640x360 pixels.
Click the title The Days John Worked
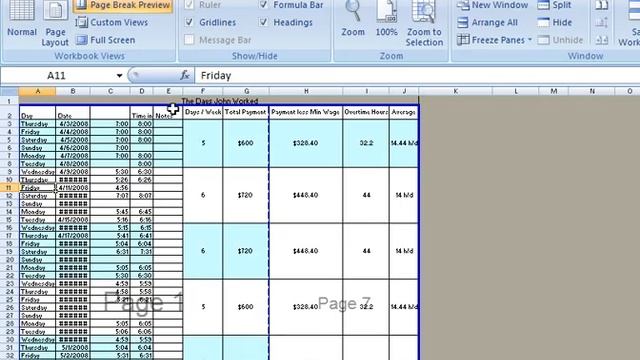click(220, 101)
